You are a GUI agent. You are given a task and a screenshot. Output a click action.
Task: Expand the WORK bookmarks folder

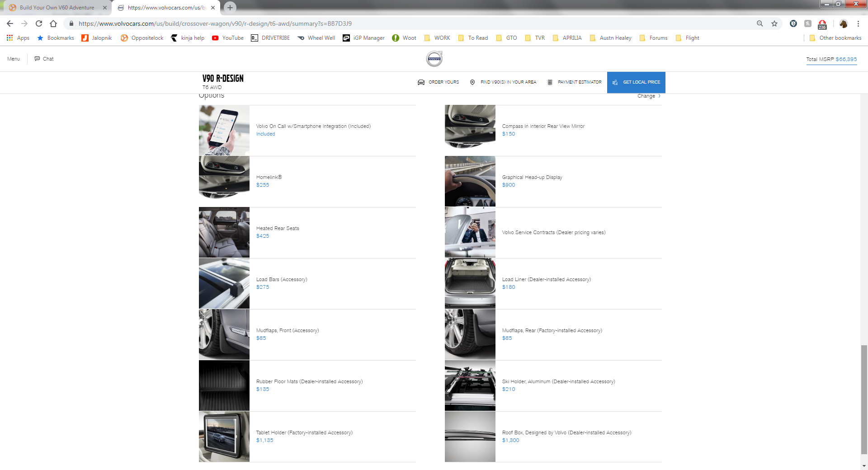click(x=437, y=38)
